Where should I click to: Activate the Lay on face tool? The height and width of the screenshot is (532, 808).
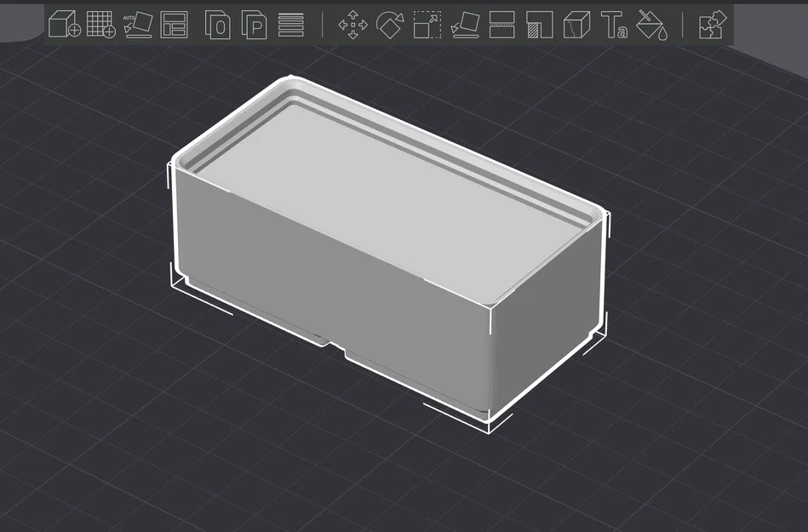pos(465,25)
